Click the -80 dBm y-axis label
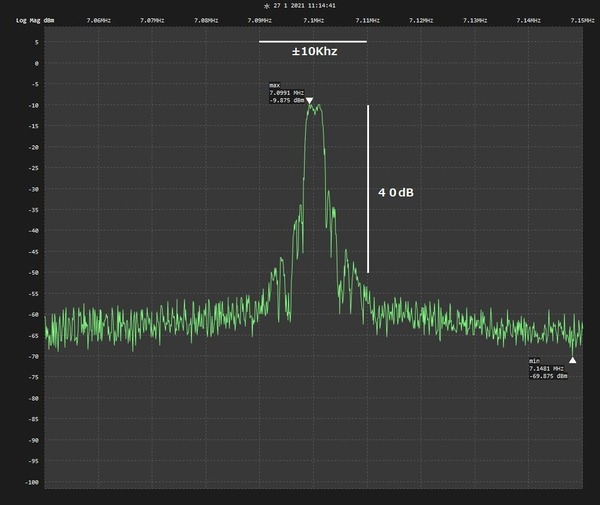 (x=34, y=398)
